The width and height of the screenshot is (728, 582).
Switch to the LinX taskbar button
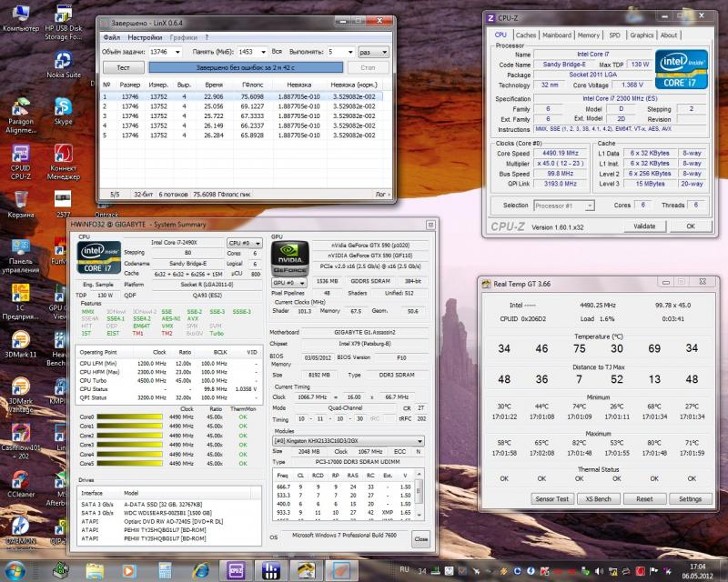click(x=341, y=570)
